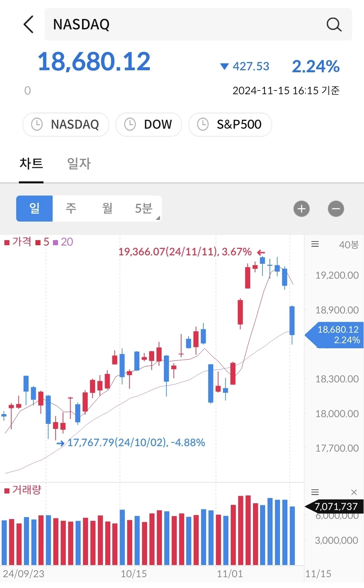Select the daily 일 chart period
Viewport: 364px width, 588px height.
pos(34,208)
